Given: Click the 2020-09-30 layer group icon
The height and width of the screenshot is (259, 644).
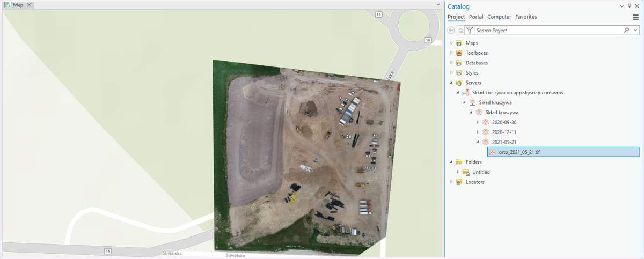Looking at the screenshot, I should (x=485, y=122).
